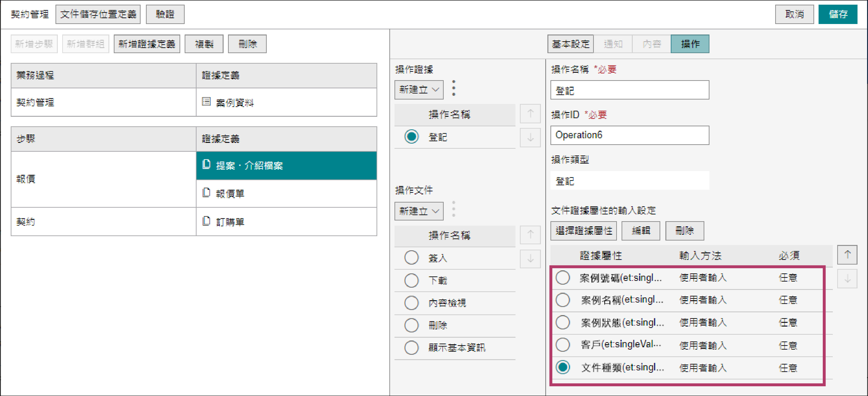Open the three-dot menu next to 操作證據 dropdown
This screenshot has width=868, height=396.
click(x=454, y=88)
